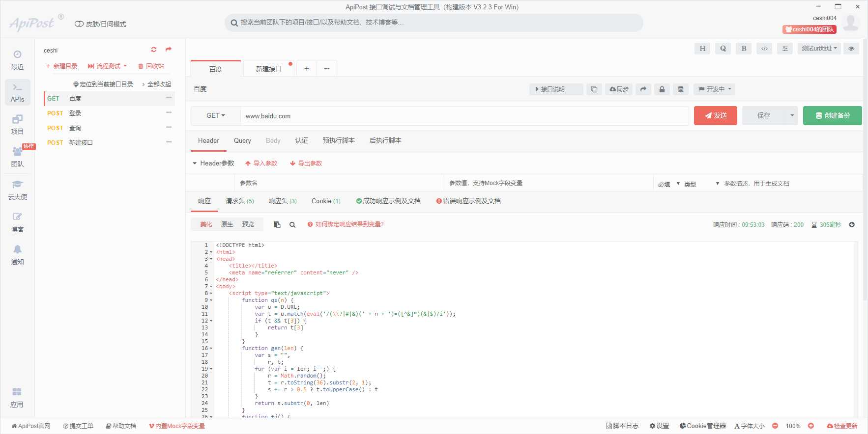
Task: Open the 测试url地址 dropdown
Action: tap(819, 49)
